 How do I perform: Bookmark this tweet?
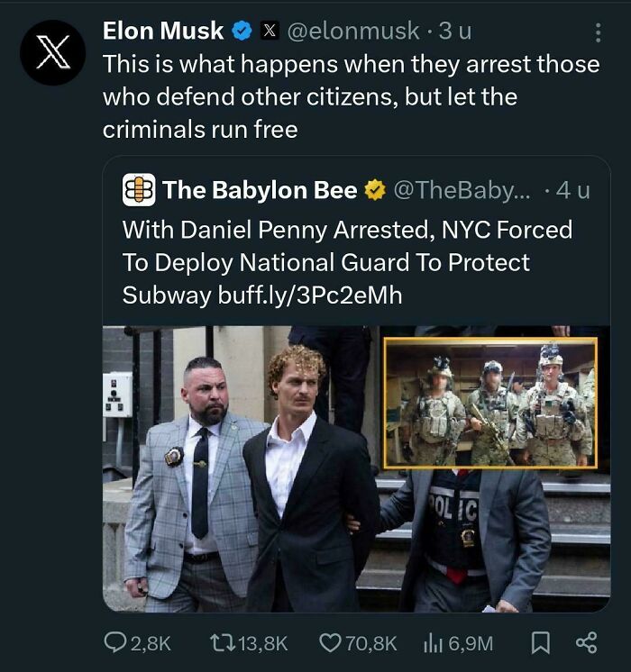click(539, 642)
